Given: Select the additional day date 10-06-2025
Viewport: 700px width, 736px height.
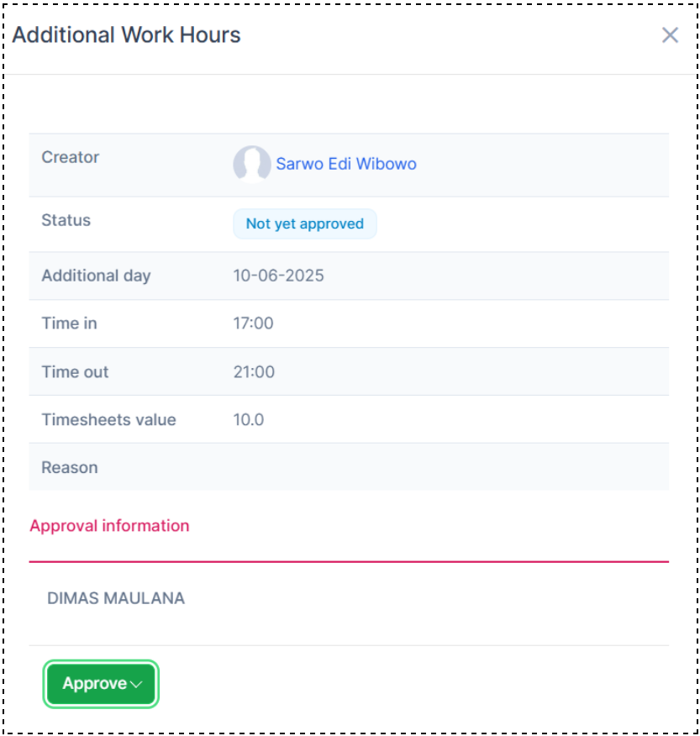Looking at the screenshot, I should [x=278, y=276].
